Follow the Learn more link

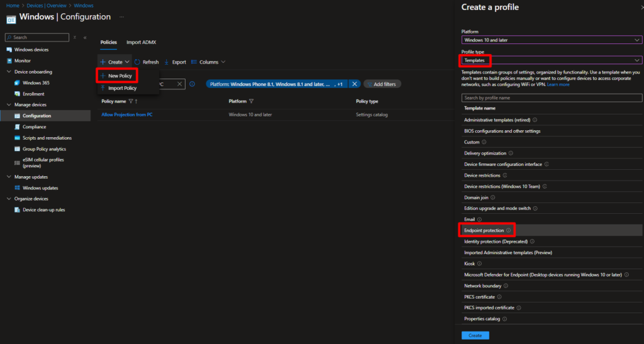click(558, 84)
